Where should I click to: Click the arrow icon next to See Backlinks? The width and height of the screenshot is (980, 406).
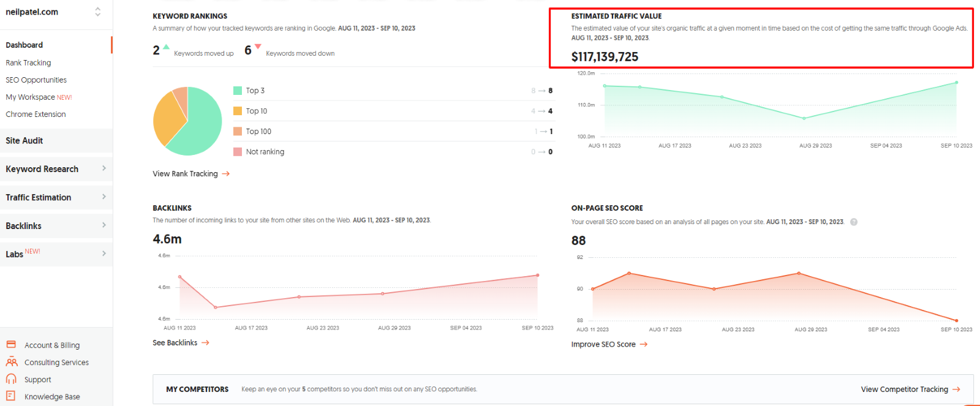click(x=206, y=343)
